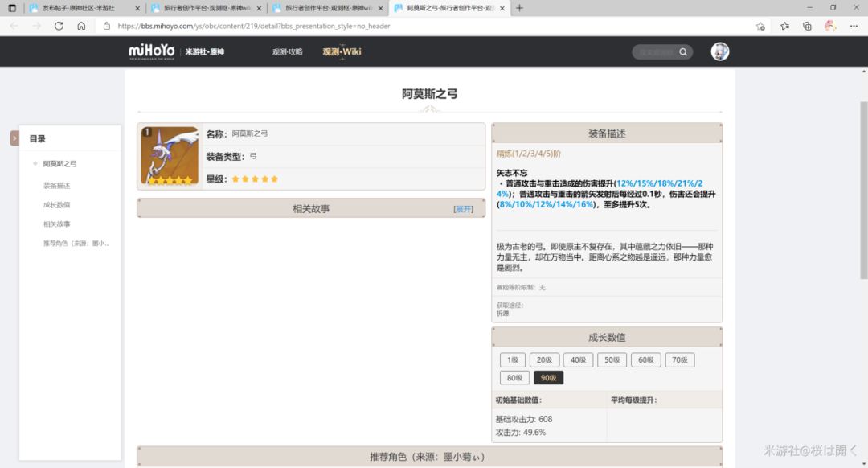Open browser settings ellipsis menu

click(x=854, y=26)
